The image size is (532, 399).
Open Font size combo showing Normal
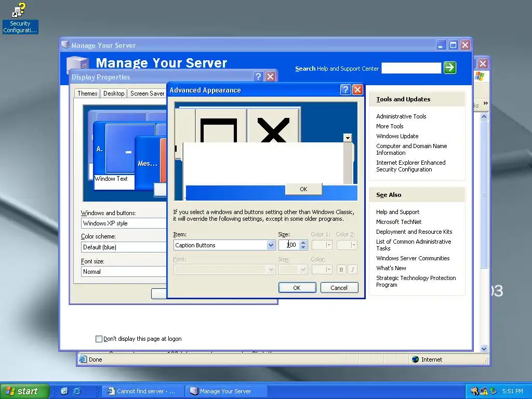(x=124, y=271)
